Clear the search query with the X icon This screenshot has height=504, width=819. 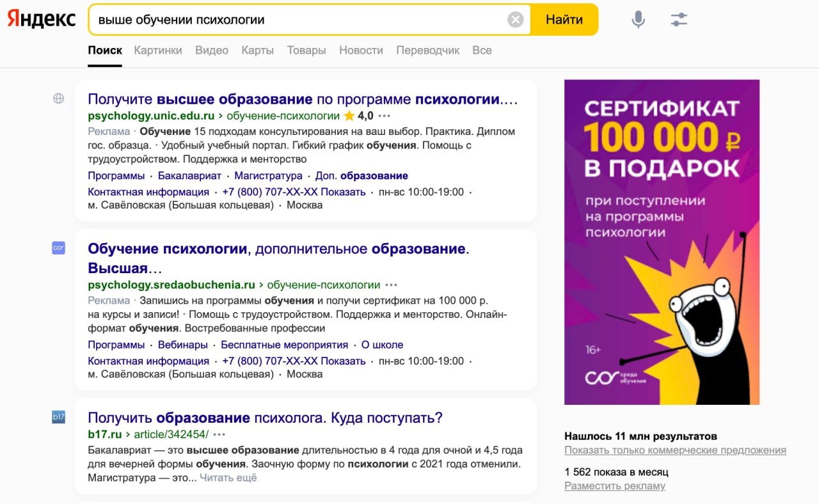pyautogui.click(x=515, y=20)
